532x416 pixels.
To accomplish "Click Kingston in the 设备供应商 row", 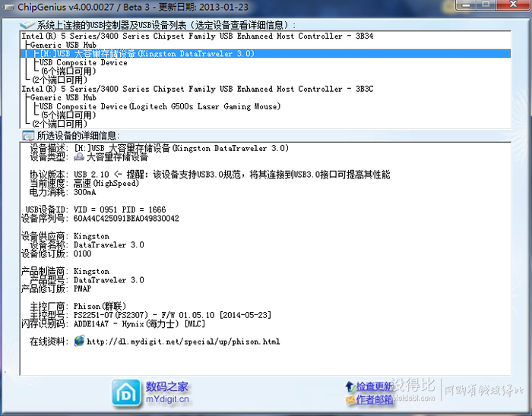I will pos(91,236).
